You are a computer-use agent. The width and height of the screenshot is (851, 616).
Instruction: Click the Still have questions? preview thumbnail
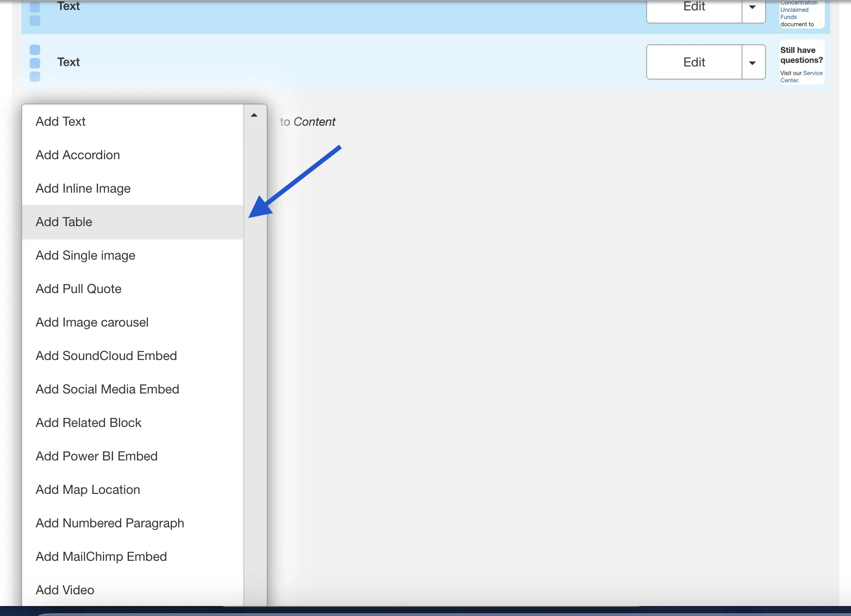(x=802, y=62)
